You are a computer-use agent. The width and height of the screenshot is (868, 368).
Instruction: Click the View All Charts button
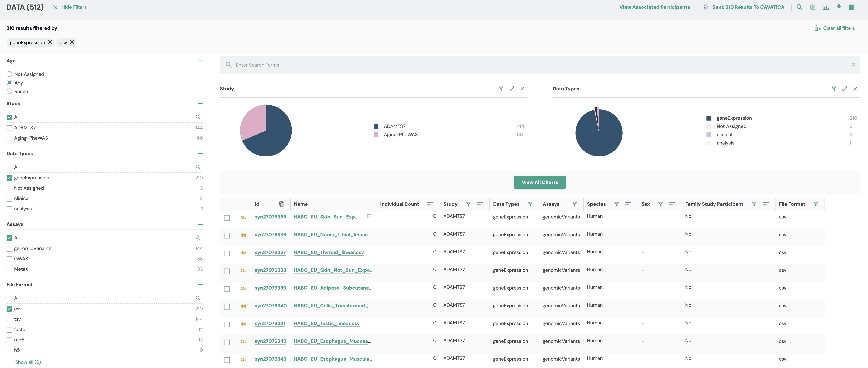point(540,182)
